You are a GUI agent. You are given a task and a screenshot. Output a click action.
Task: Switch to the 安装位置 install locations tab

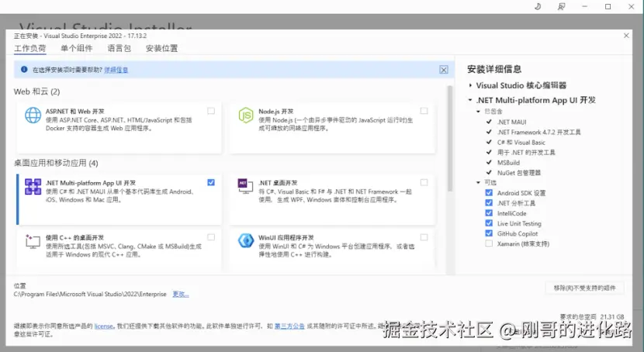162,48
